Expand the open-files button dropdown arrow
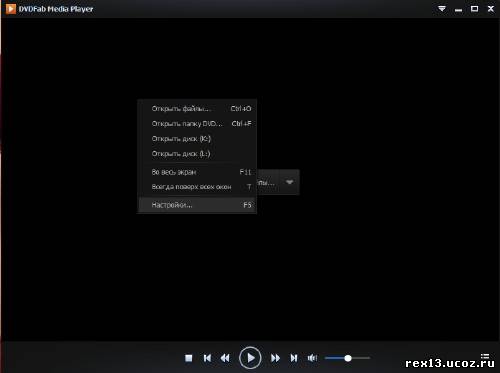 pos(289,182)
